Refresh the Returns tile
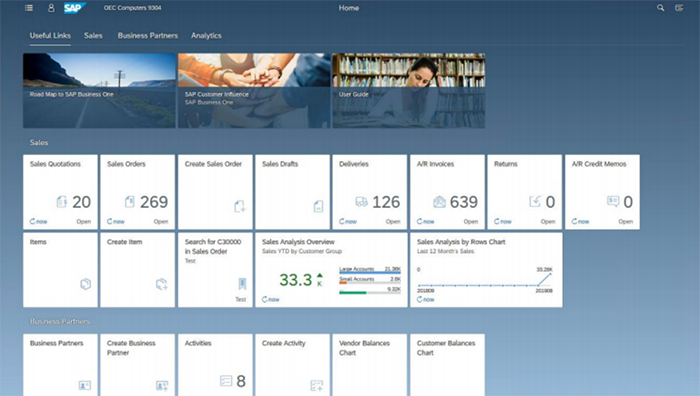The width and height of the screenshot is (700, 396). tap(503, 221)
